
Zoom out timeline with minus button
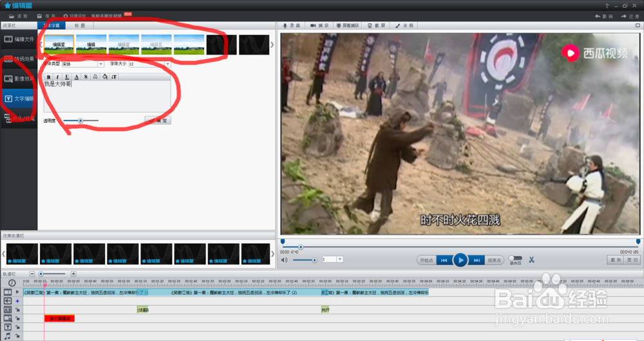tap(32, 273)
